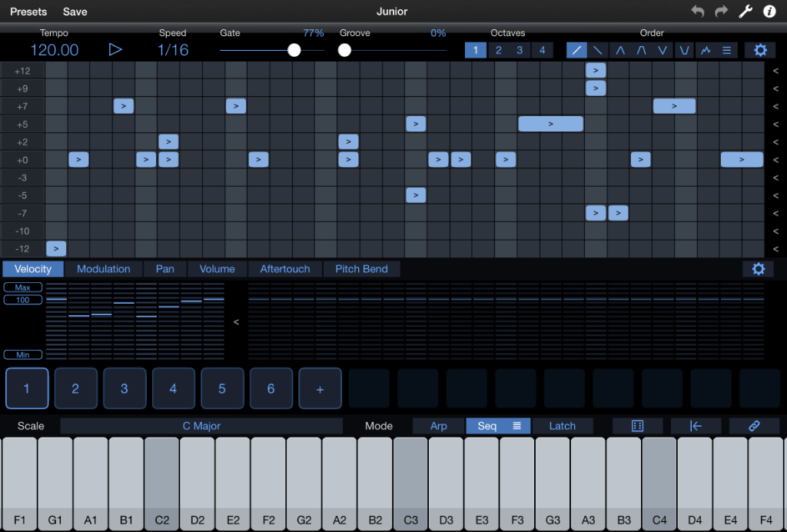Switch to the Volume tab
This screenshot has width=787, height=532.
(x=217, y=269)
